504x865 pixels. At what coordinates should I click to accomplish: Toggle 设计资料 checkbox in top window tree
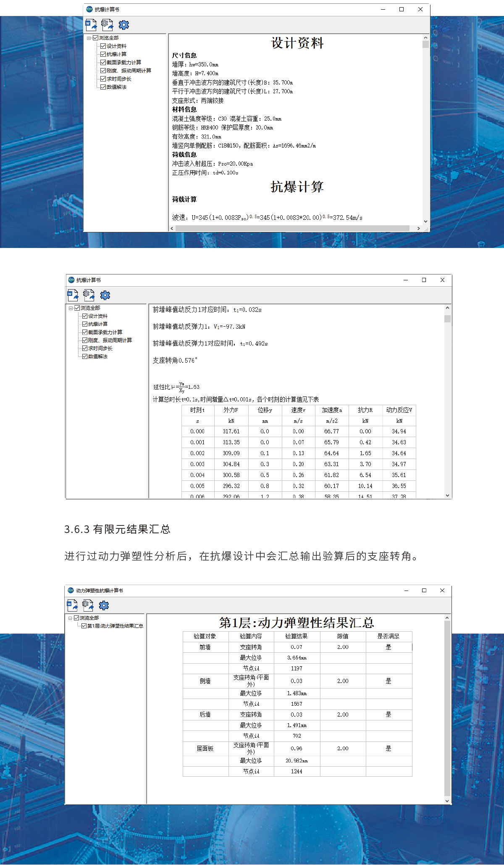(x=103, y=46)
